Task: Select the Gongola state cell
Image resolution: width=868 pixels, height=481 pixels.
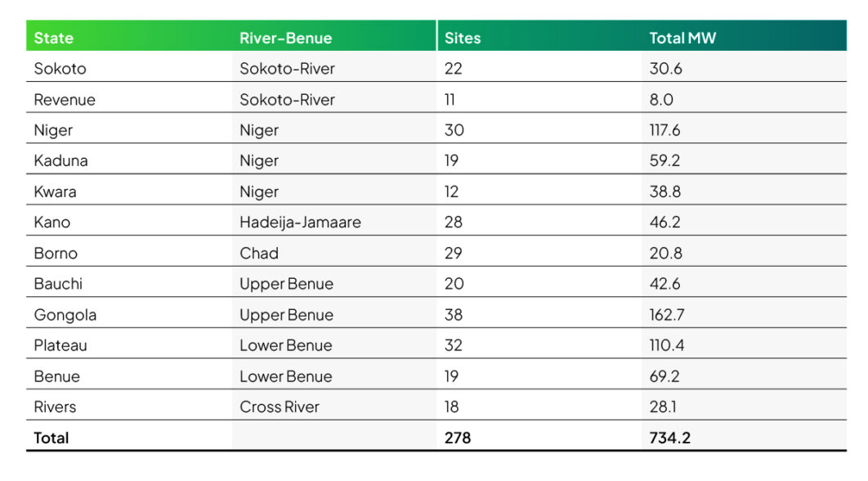Action: (65, 315)
